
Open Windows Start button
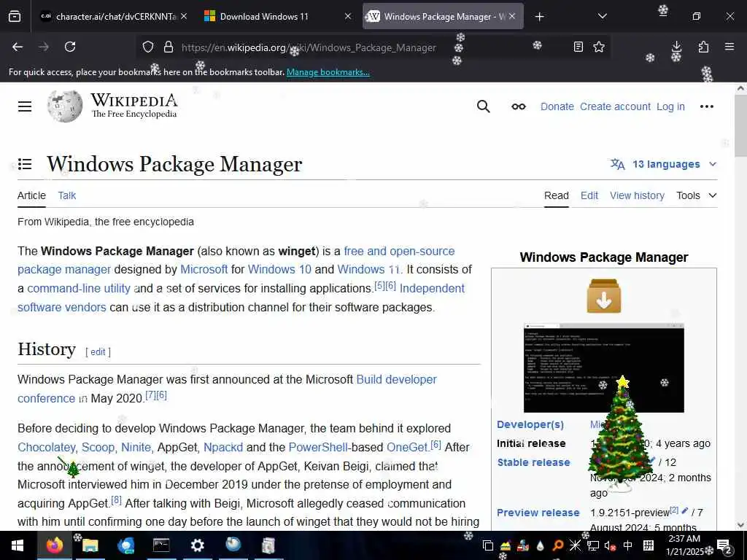pyautogui.click(x=18, y=545)
